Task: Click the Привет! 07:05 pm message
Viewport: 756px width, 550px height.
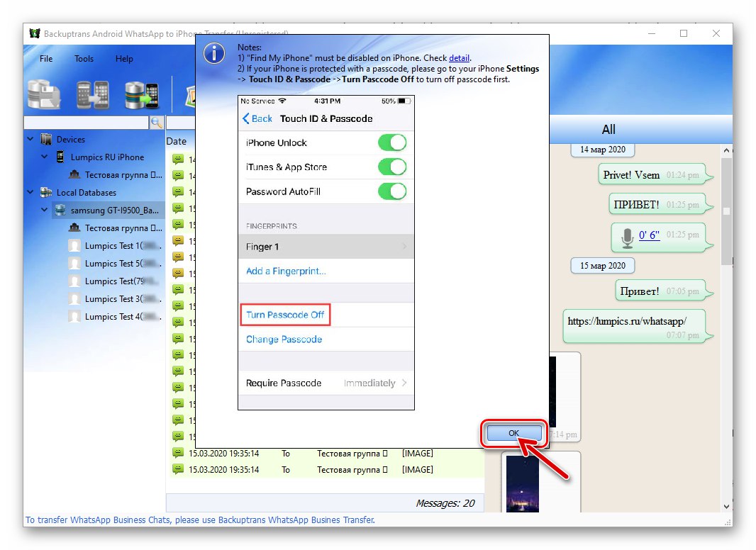Action: 663,291
